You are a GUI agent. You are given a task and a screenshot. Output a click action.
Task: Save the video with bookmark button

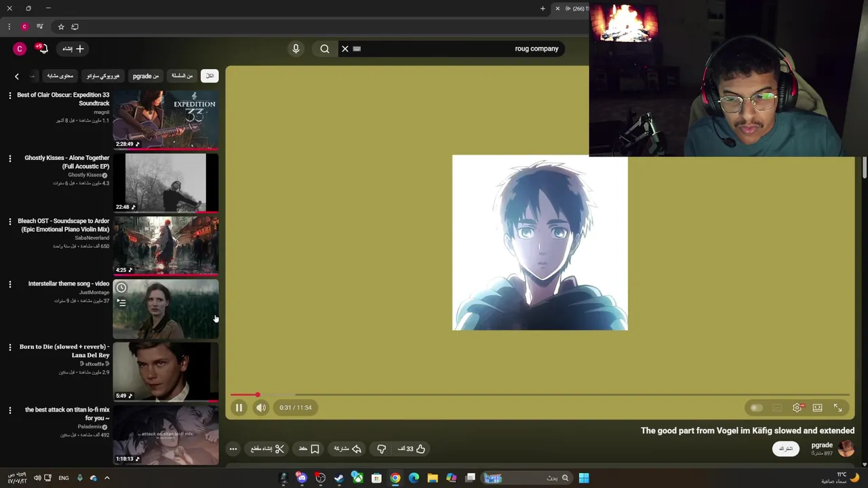[309, 449]
